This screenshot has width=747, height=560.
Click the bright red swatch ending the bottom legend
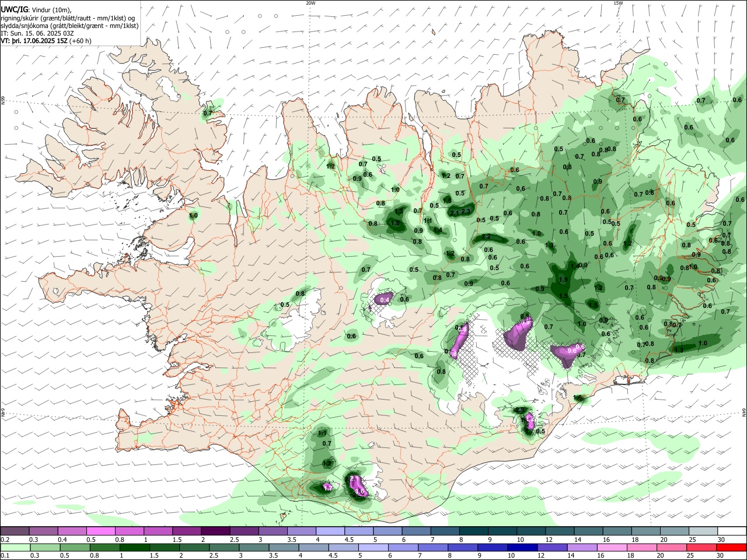point(731,548)
